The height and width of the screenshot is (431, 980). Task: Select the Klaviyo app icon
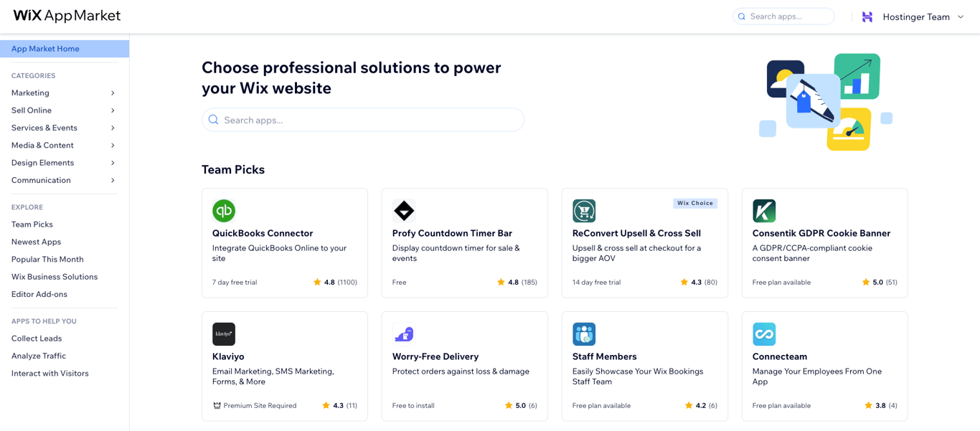(224, 334)
